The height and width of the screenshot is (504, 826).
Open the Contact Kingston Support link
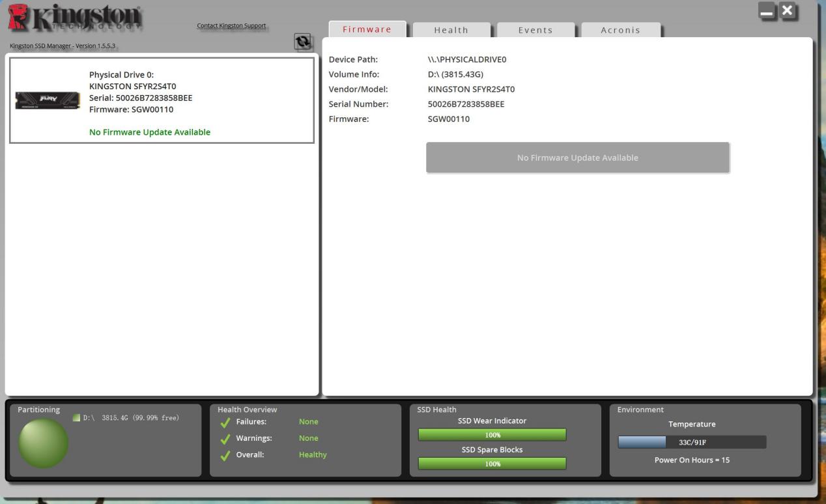231,26
